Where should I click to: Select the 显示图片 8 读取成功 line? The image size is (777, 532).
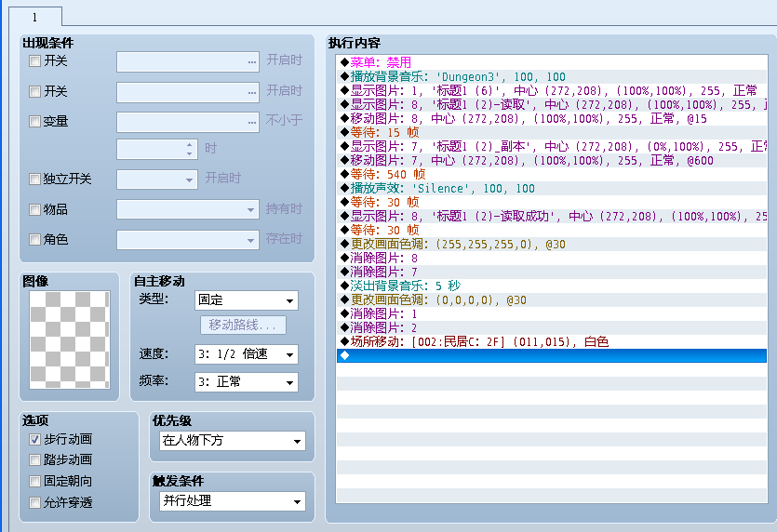[552, 216]
